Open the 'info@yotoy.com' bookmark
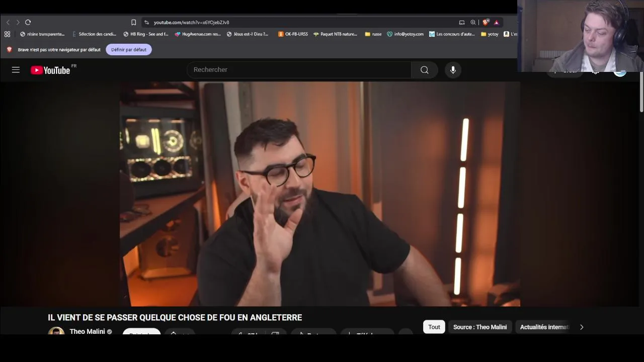 pyautogui.click(x=406, y=34)
